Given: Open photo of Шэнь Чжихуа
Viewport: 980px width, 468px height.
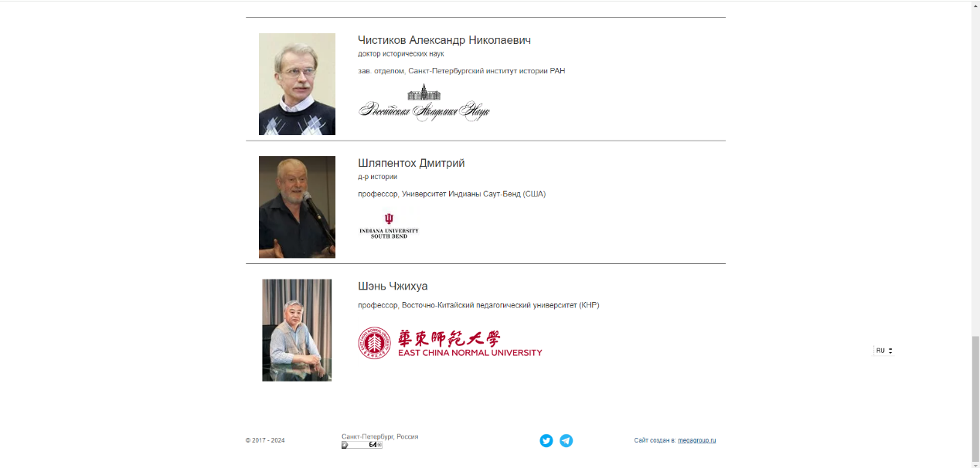Looking at the screenshot, I should click(x=297, y=330).
